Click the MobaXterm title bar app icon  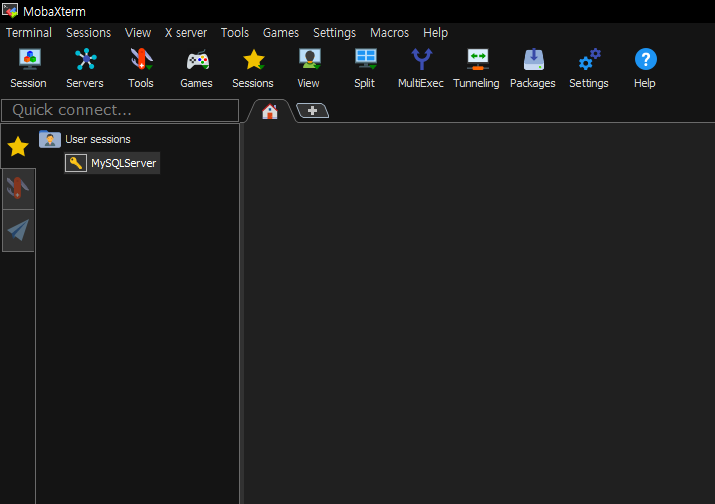[10, 11]
